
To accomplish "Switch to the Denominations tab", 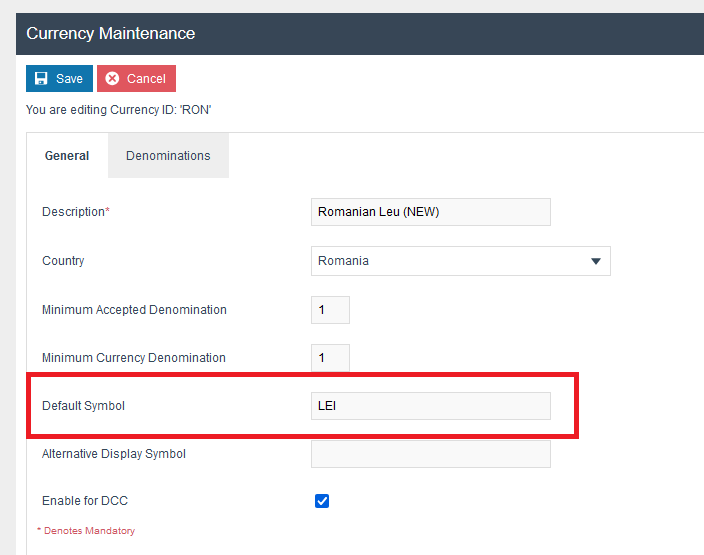I will tap(168, 156).
